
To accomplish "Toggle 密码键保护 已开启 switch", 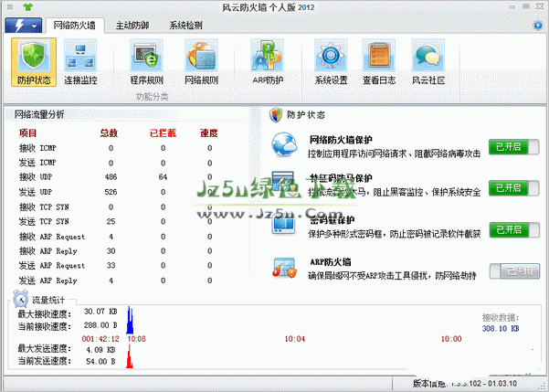I will click(514, 229).
